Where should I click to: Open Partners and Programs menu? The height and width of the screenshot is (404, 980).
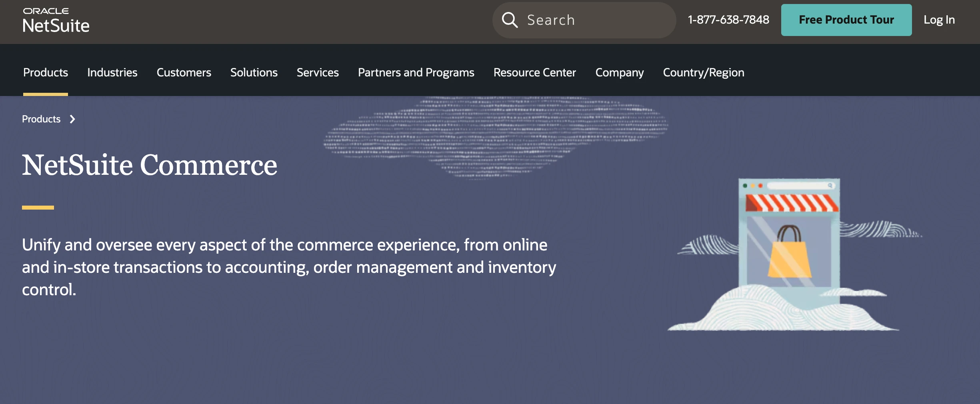(416, 72)
